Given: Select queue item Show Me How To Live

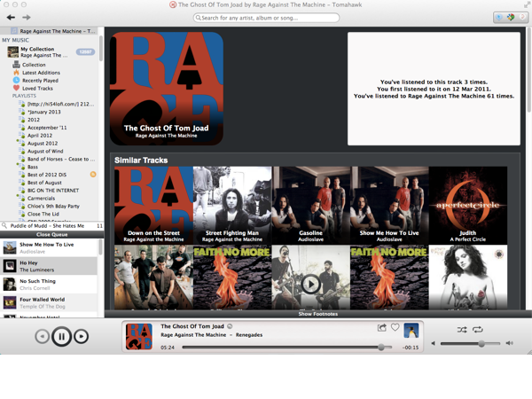Looking at the screenshot, I should click(49, 247).
